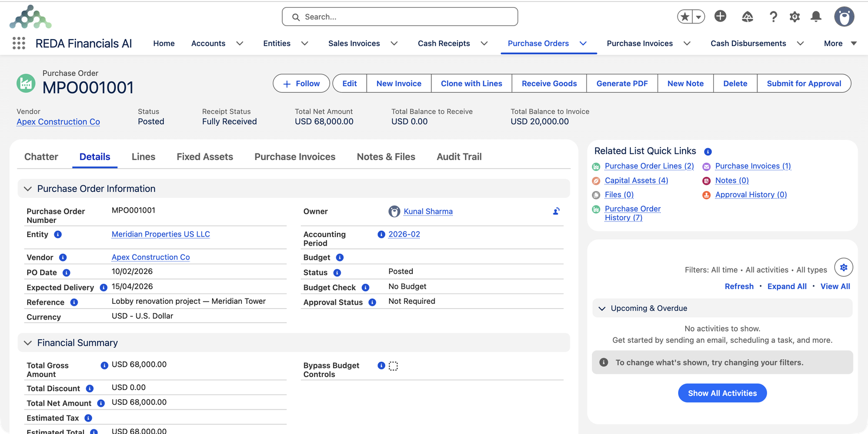Click the change owner icon
Viewport: 868px width, 434px height.
coord(556,212)
